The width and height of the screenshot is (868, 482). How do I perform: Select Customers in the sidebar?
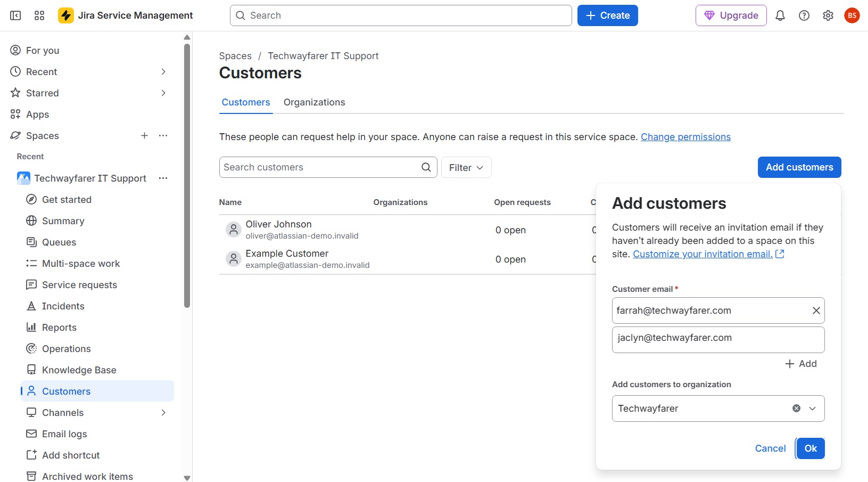pos(97,391)
